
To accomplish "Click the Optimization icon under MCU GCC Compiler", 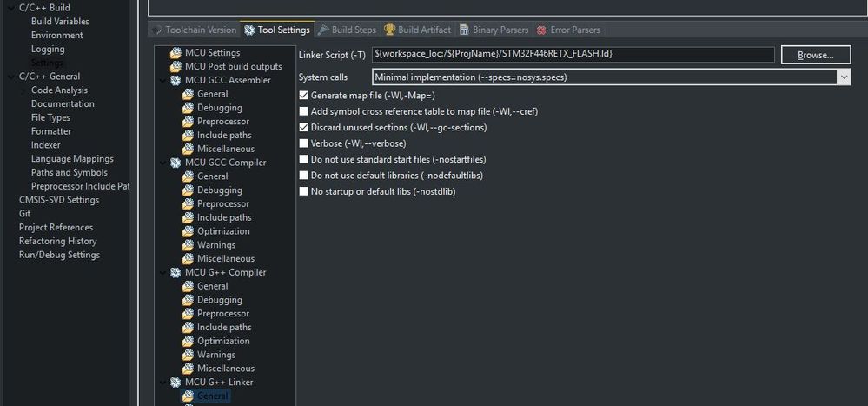I will coord(188,231).
